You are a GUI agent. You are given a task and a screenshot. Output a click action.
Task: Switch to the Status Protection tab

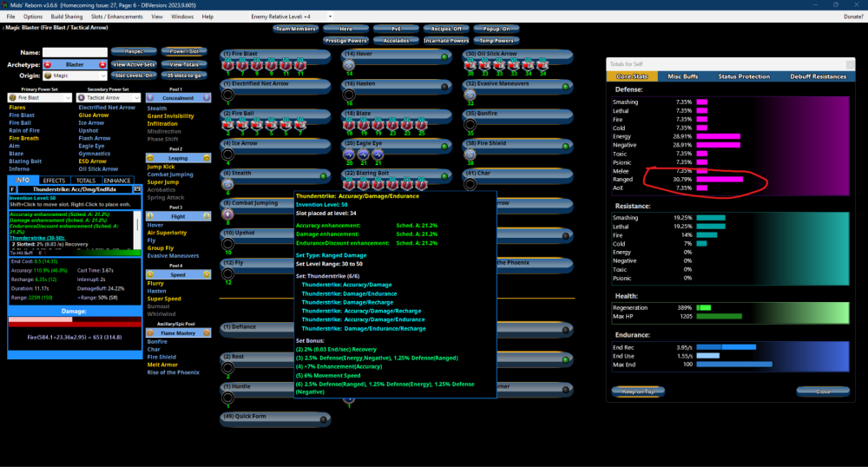(x=744, y=76)
